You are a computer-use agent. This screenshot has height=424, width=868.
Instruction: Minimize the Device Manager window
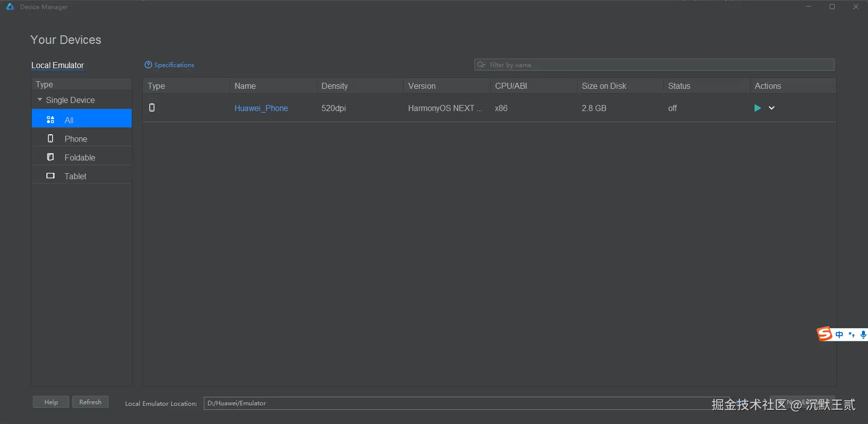click(808, 7)
